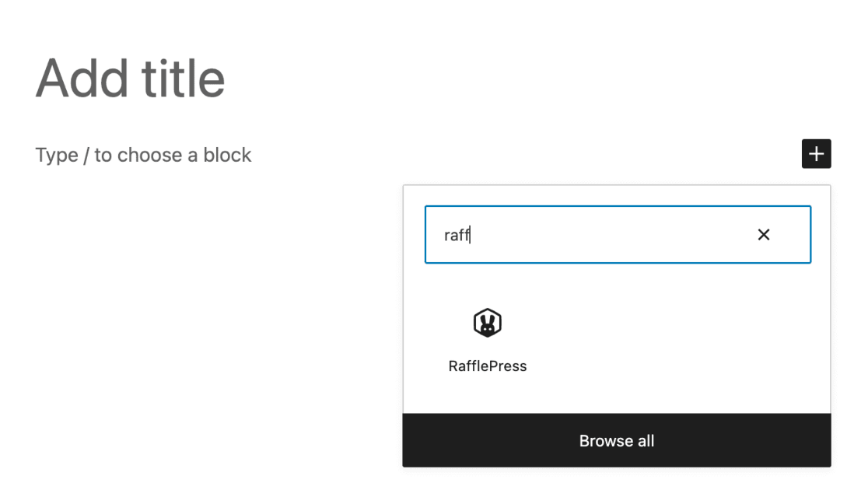Open the block inserter with the plus icon
Screen dimensions: 868x504
click(x=816, y=153)
